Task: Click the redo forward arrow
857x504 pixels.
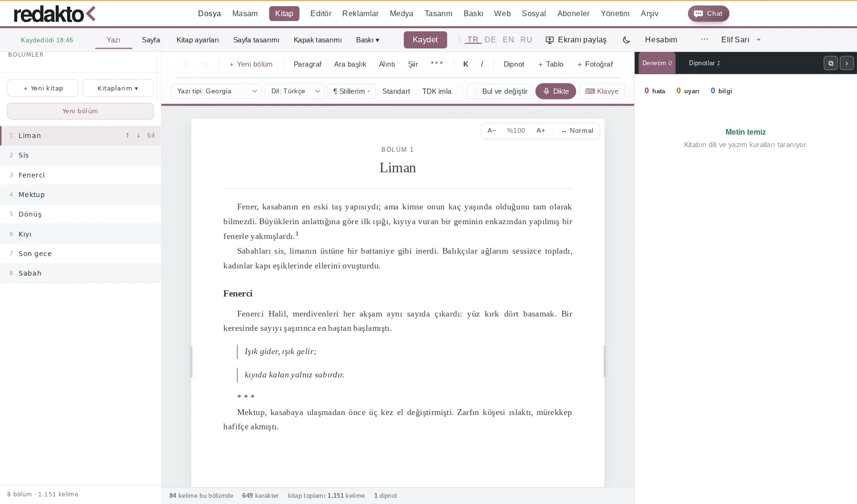Action: click(205, 64)
